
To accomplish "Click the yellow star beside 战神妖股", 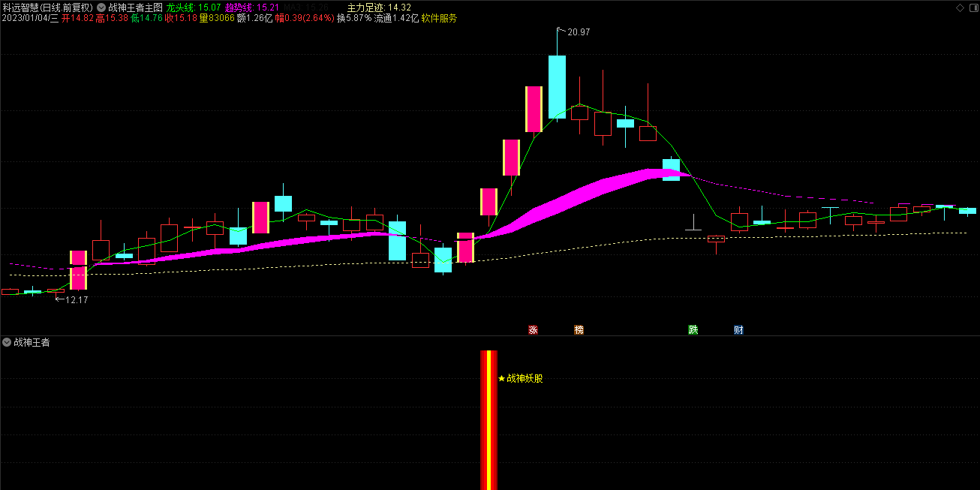I will pos(502,378).
